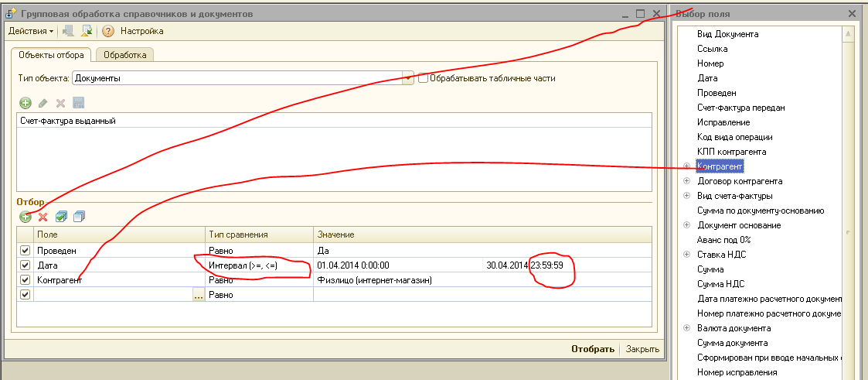This screenshot has height=380, width=868.
Task: Expand the Валюта документа node
Action: (687, 328)
